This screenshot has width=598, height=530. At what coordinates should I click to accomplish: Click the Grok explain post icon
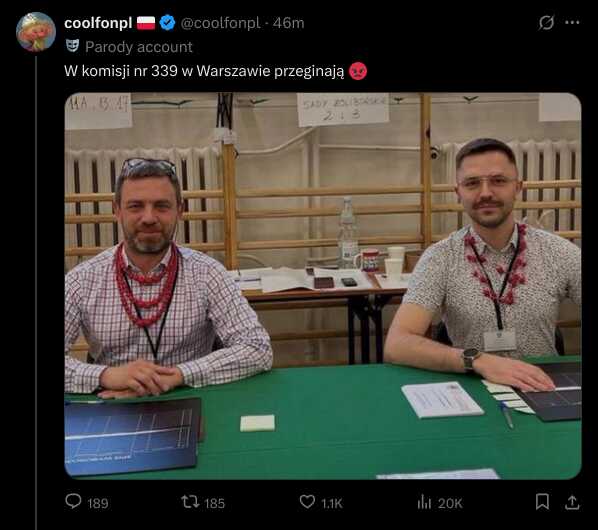click(546, 22)
